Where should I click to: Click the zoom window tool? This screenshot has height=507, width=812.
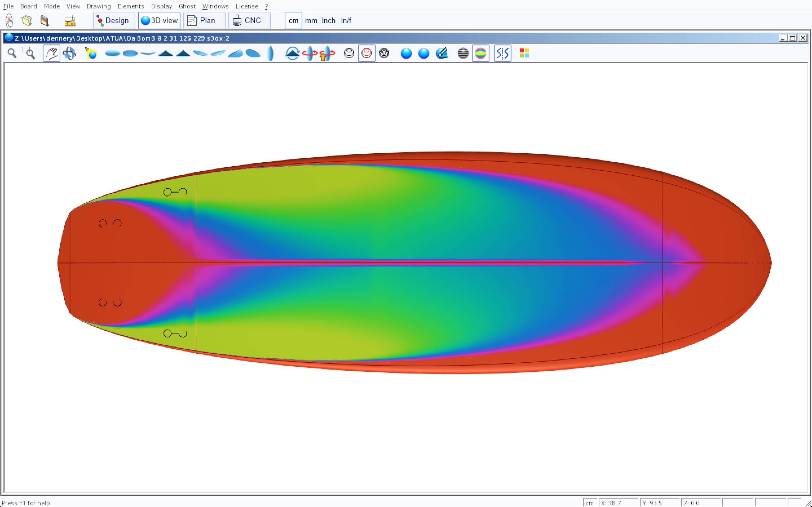click(29, 53)
